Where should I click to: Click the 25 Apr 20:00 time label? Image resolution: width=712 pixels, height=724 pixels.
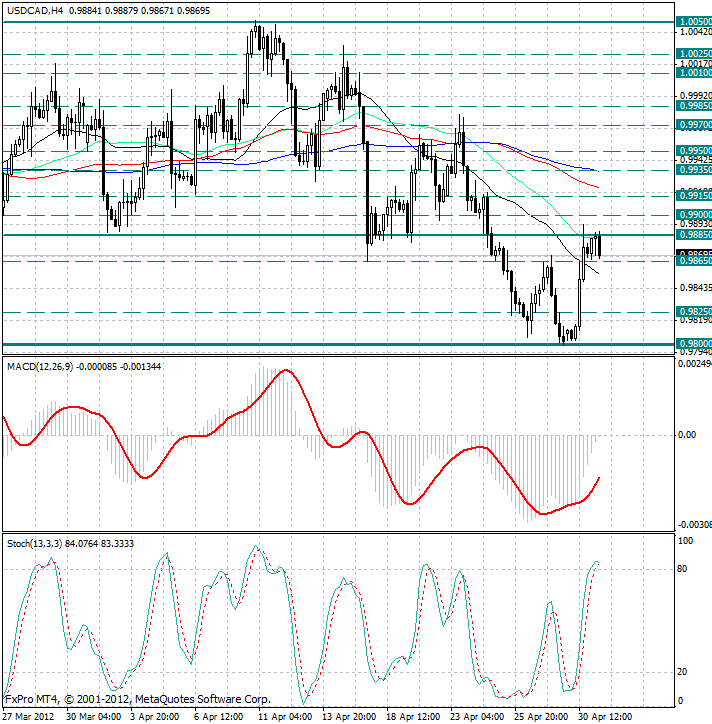click(x=541, y=717)
